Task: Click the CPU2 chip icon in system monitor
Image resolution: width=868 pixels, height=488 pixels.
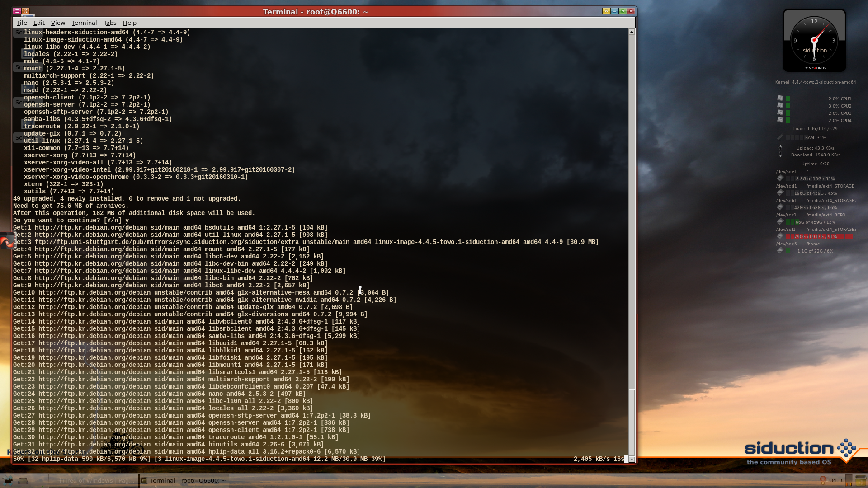Action: (x=780, y=105)
